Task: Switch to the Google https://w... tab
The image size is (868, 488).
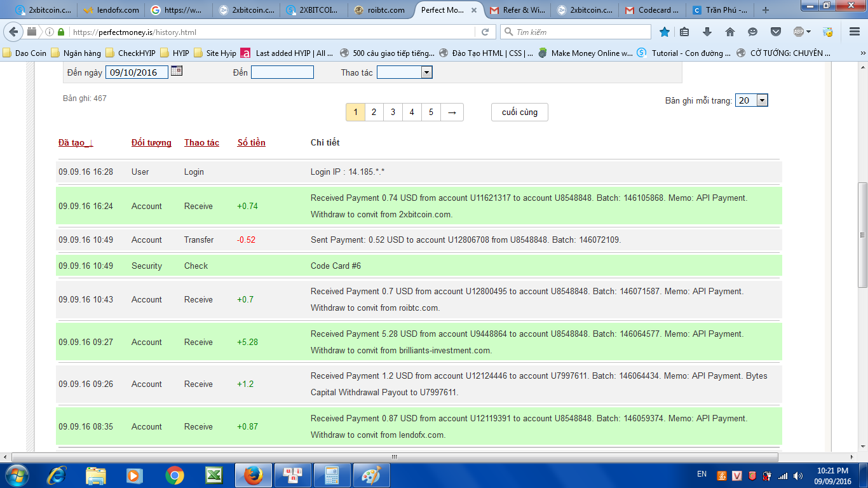Action: pyautogui.click(x=179, y=10)
